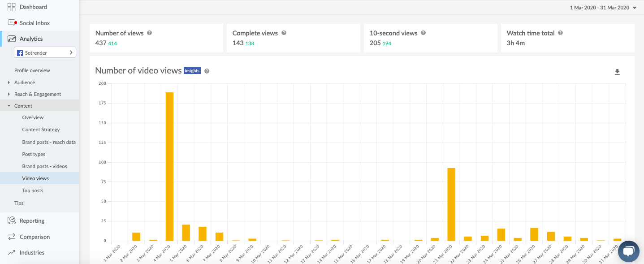
Task: Open the Sotrender profile selector
Action: coord(45,53)
